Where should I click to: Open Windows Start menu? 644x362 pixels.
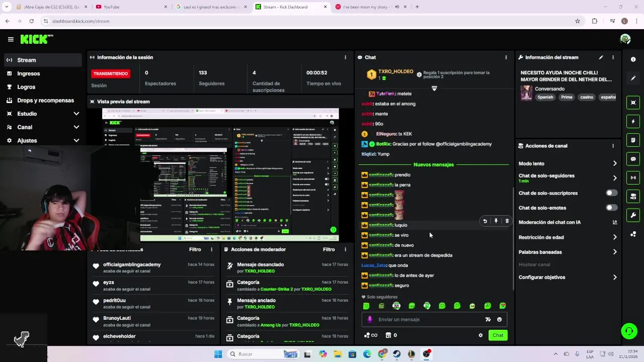tap(218, 354)
